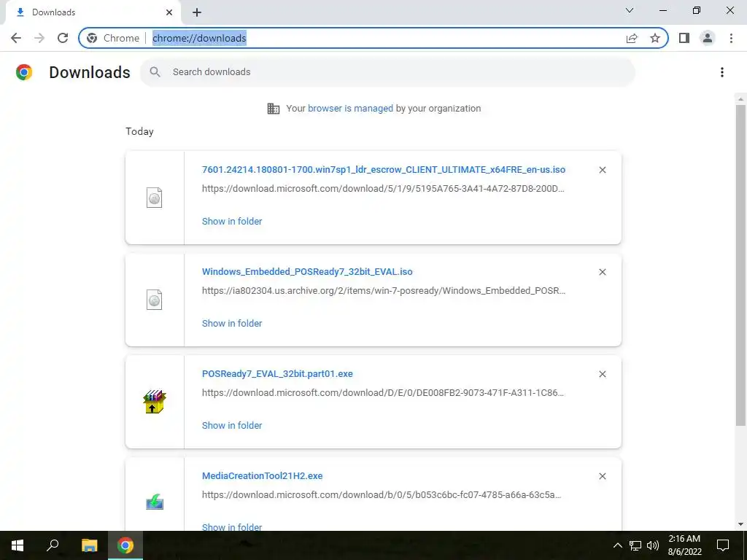
Task: Expand the tab search chevron
Action: pos(630,10)
